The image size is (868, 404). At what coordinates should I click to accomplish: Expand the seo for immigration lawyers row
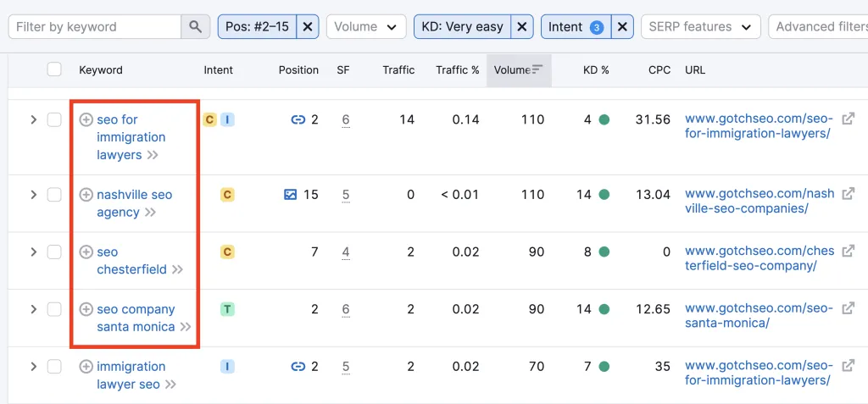[33, 119]
